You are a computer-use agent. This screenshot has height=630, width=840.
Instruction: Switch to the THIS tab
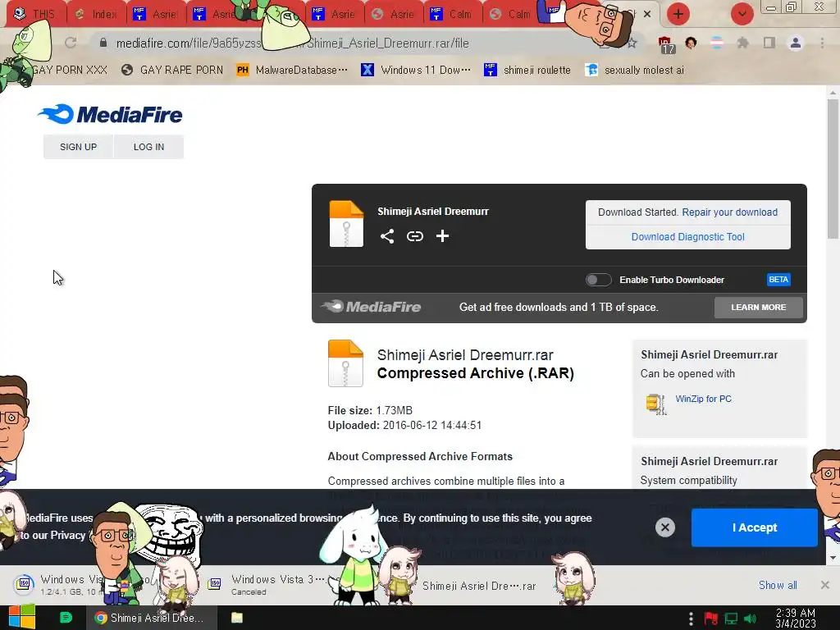point(36,14)
